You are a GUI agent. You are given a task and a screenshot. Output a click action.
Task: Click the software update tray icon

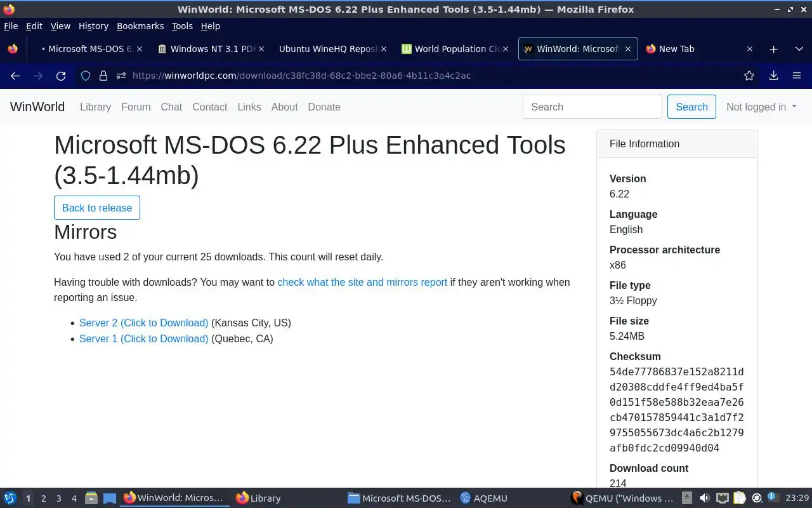756,498
